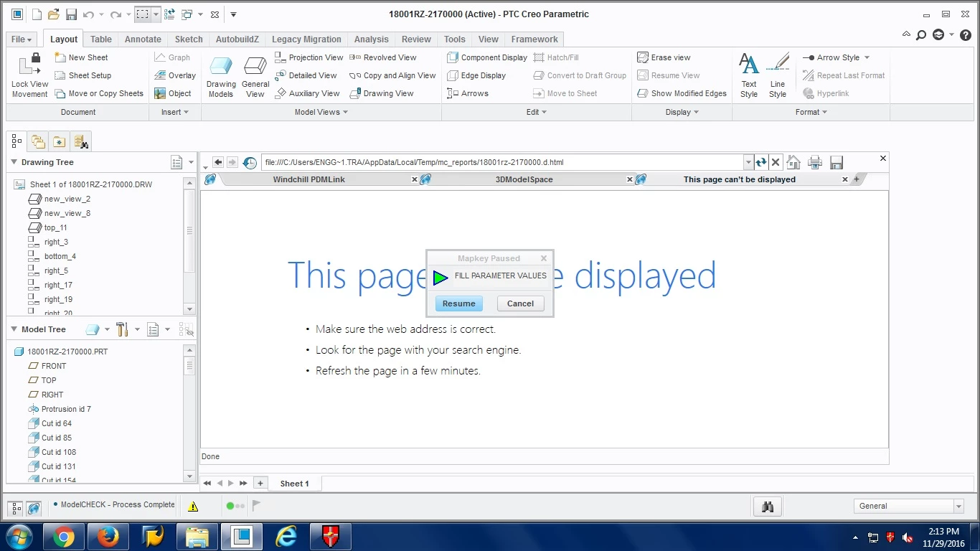Screen dimensions: 980x551
Task: Open the find binoculars in status bar
Action: 768,507
